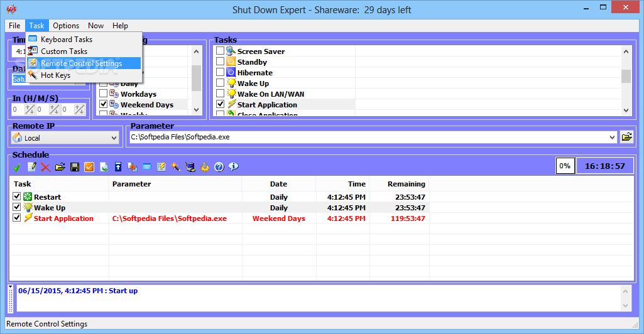
Task: Check the Workdays date option
Action: [104, 94]
